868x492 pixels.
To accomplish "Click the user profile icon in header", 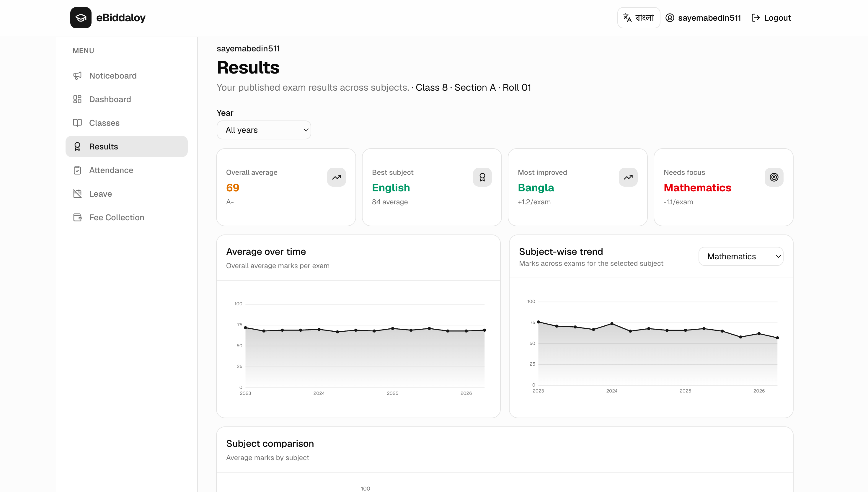I will pyautogui.click(x=670, y=18).
